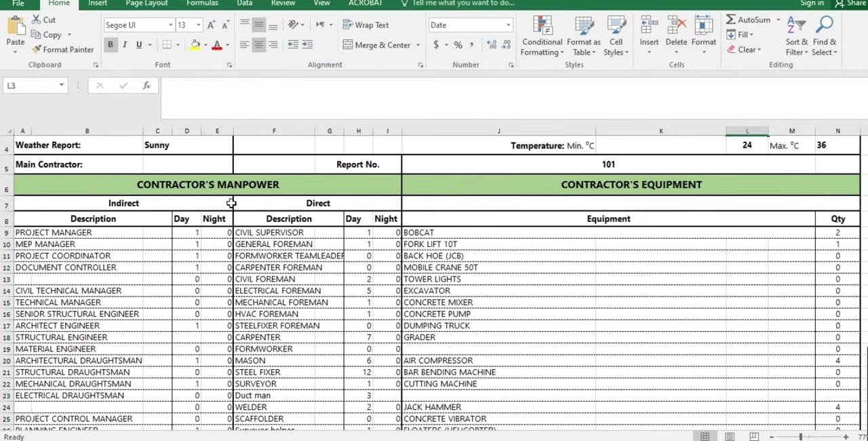This screenshot has height=441, width=868.
Task: Toggle align text right
Action: pyautogui.click(x=273, y=45)
